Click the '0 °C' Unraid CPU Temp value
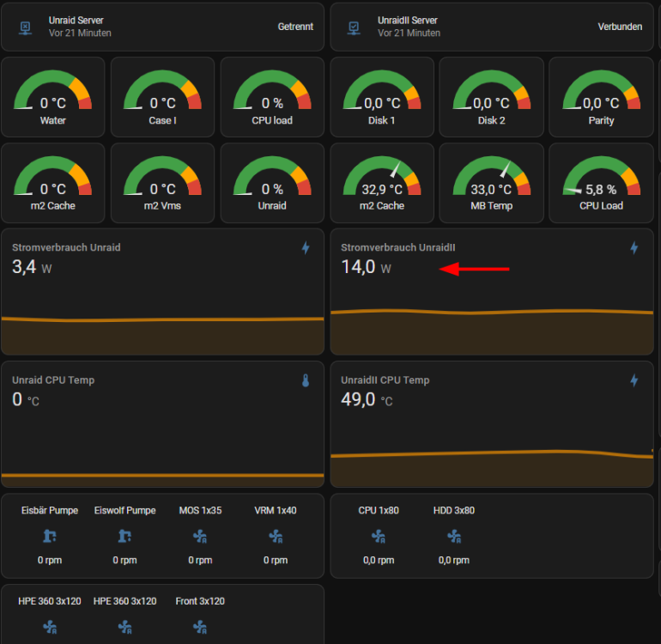 coord(25,399)
